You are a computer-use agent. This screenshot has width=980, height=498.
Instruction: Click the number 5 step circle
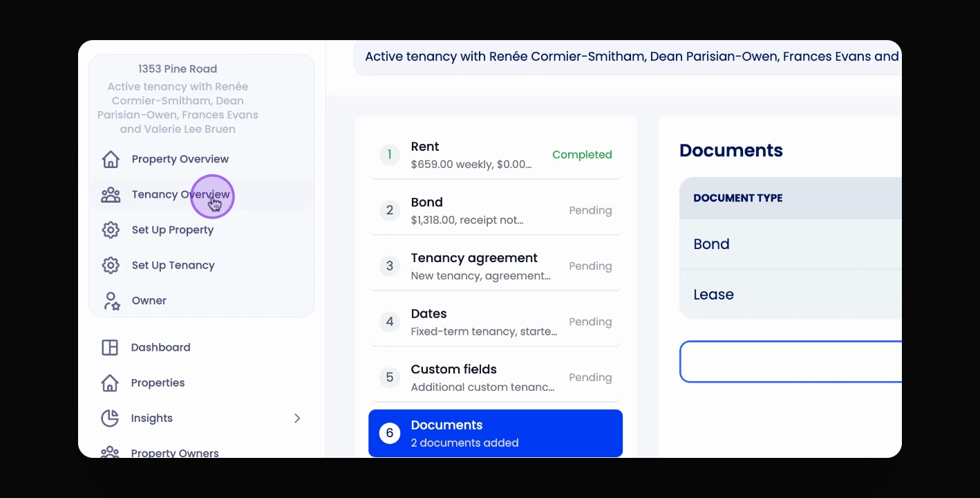[x=390, y=378]
